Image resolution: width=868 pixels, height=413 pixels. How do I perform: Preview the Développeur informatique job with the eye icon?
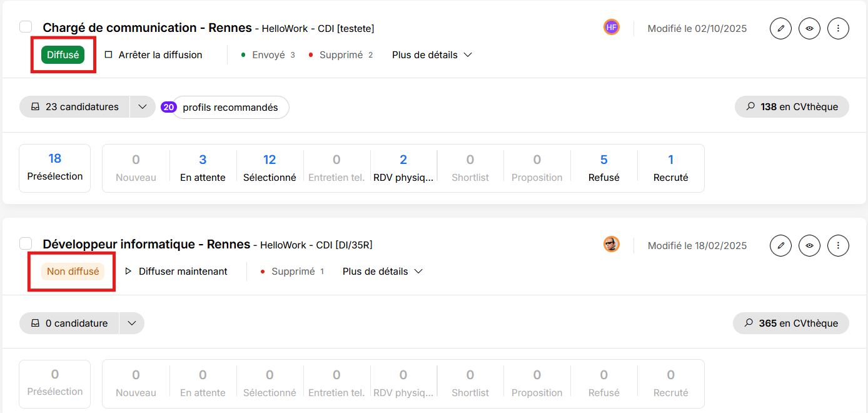click(809, 245)
